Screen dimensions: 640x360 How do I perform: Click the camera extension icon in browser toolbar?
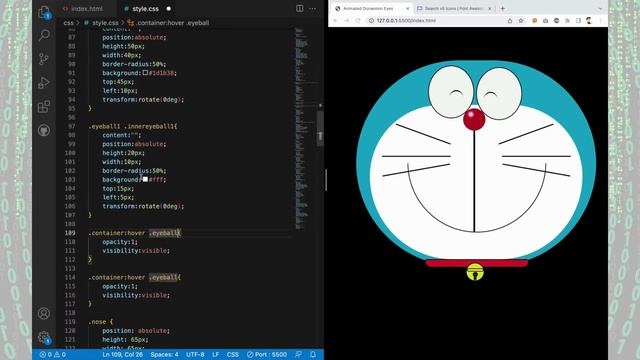pos(545,20)
